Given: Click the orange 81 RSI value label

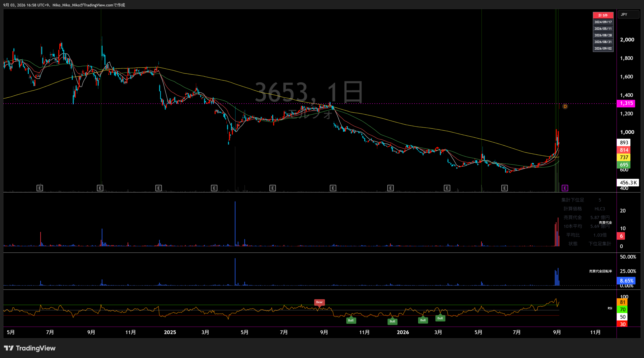Looking at the screenshot, I should pyautogui.click(x=622, y=302).
